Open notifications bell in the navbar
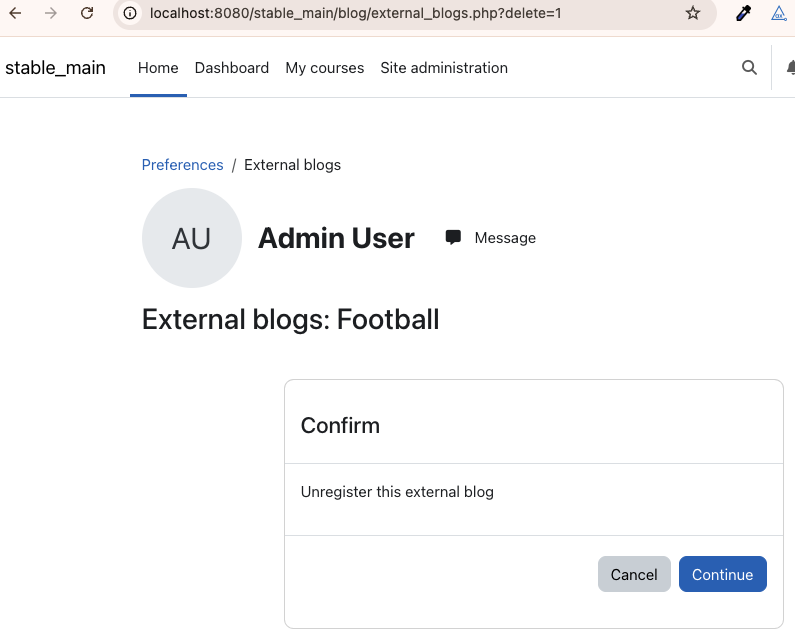The image size is (795, 638). click(791, 67)
